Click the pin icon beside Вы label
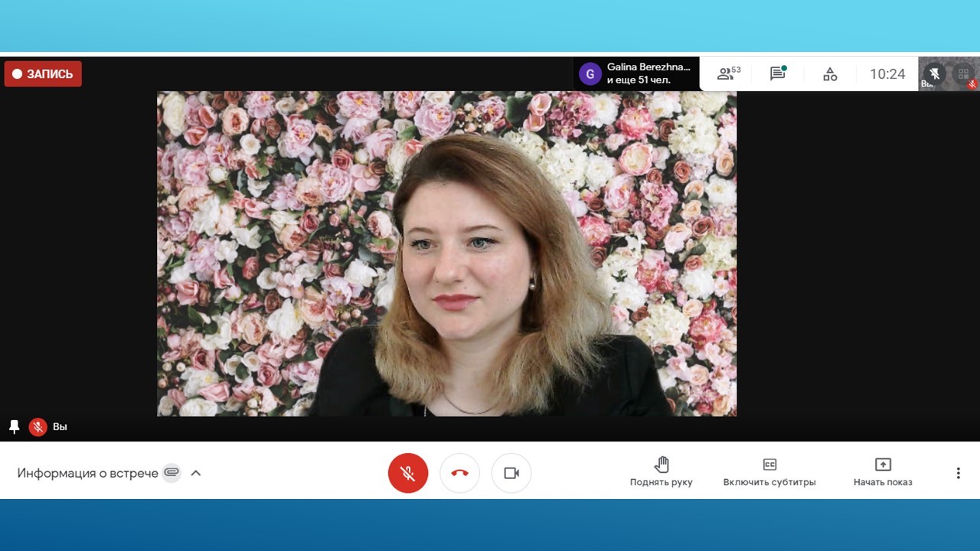The image size is (980, 551). [x=14, y=427]
